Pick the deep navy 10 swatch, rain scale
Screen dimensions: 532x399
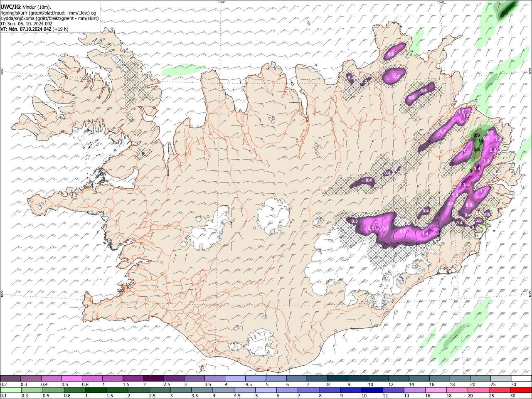pos(372,390)
